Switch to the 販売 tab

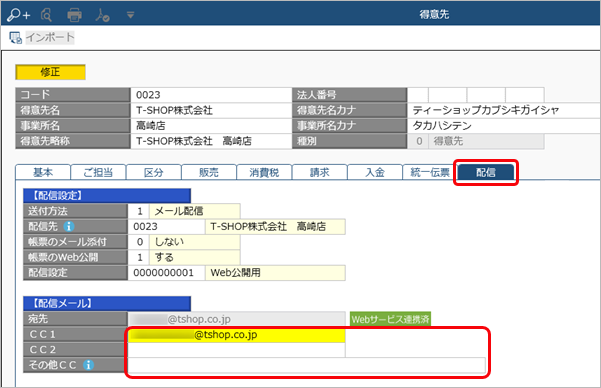point(209,172)
